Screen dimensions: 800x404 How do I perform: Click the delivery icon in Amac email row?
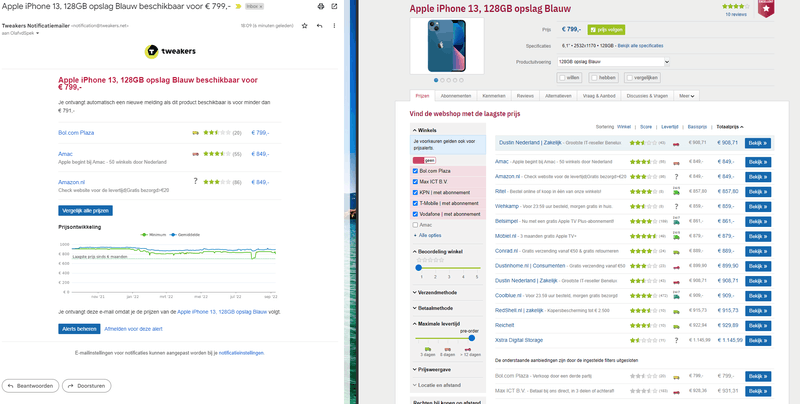coord(195,154)
